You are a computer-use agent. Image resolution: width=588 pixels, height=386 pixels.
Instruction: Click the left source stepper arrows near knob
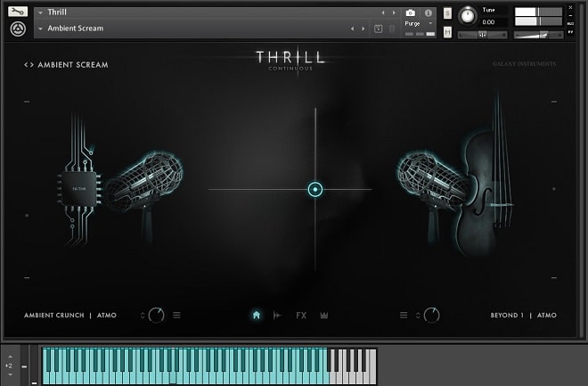143,315
